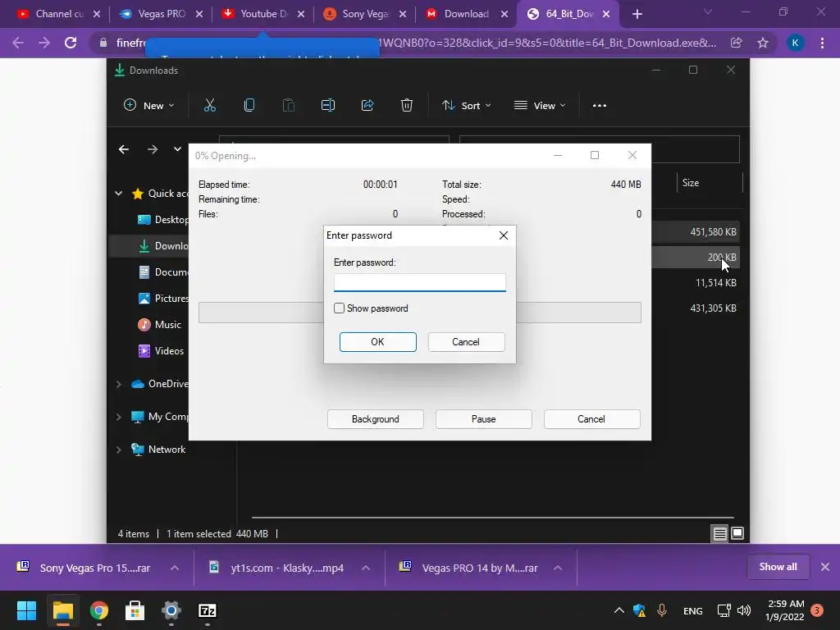Click Chrome's back arrow
Viewport: 840px width, 630px height.
(x=18, y=43)
